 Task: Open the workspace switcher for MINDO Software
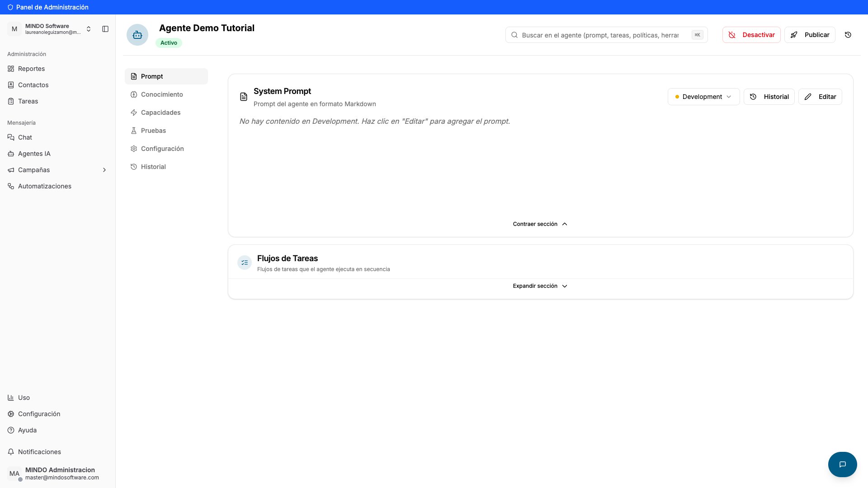[x=50, y=29]
